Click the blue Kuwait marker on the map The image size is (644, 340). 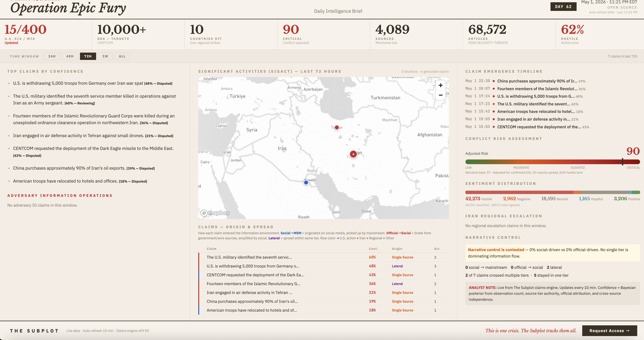306,183
